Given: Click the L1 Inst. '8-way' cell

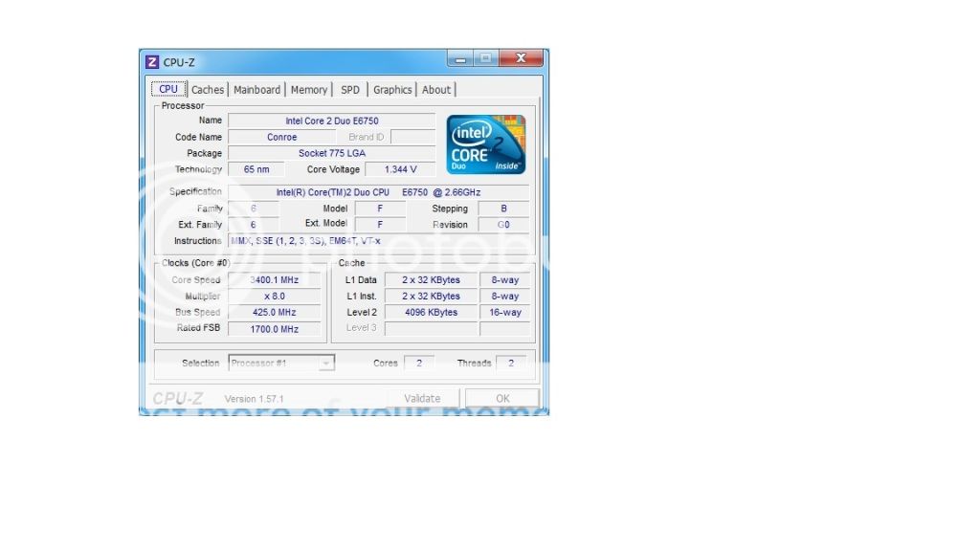Looking at the screenshot, I should coord(505,297).
